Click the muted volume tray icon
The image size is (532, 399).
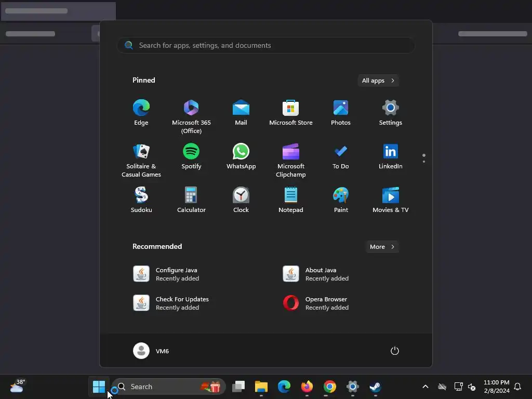click(x=472, y=387)
